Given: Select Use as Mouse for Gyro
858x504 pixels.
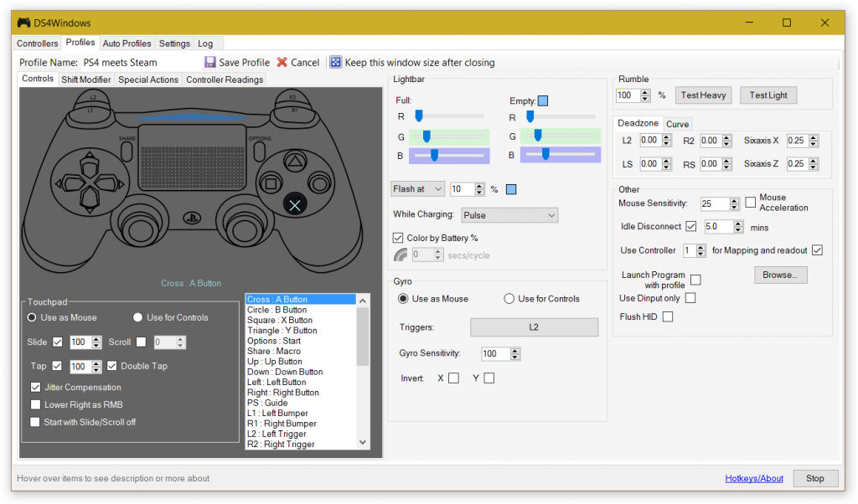Looking at the screenshot, I should 404,298.
